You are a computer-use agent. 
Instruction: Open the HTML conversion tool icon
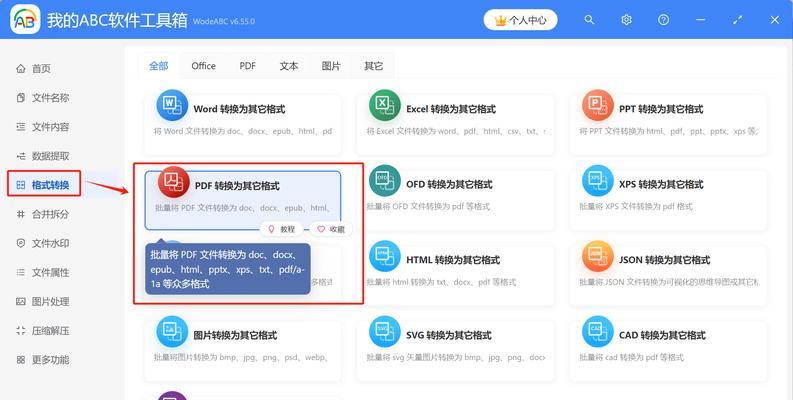click(385, 257)
